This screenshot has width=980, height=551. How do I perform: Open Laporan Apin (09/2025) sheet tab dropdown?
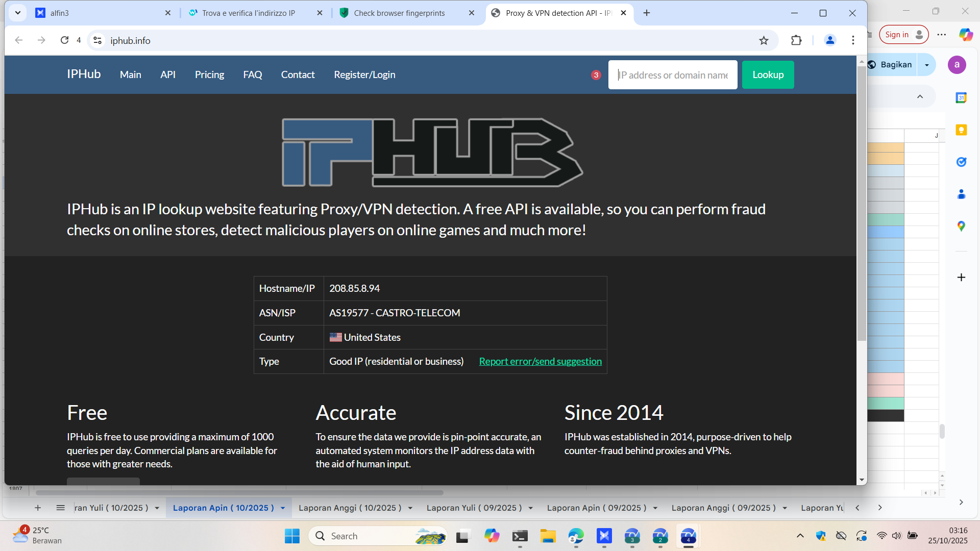[655, 508]
